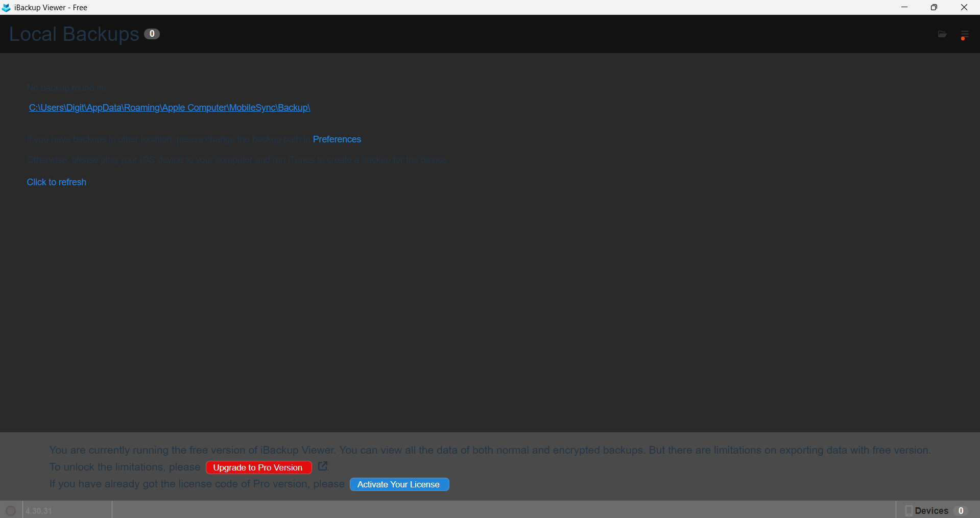Screen dimensions: 980x518
Task: Click the phone icon next to Devices
Action: (909, 510)
